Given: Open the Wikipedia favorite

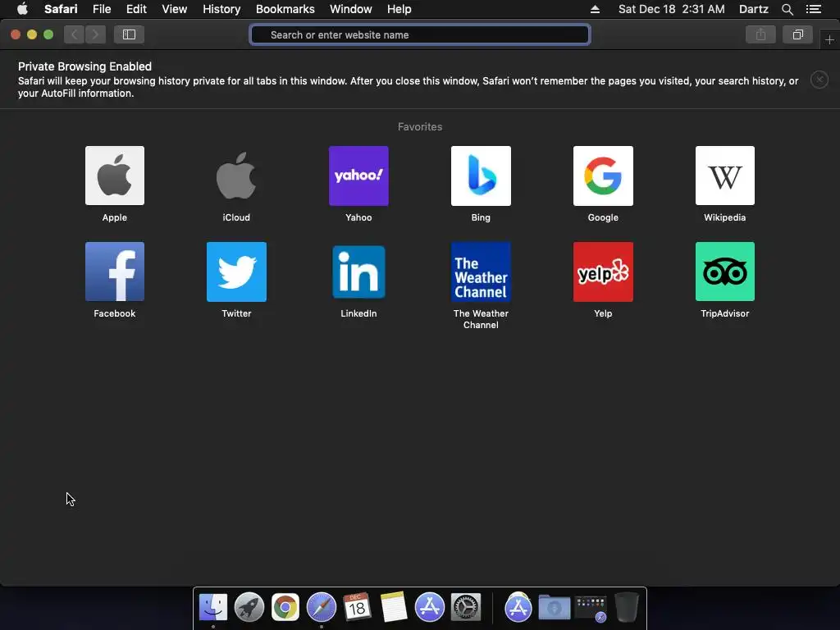Looking at the screenshot, I should [725, 176].
